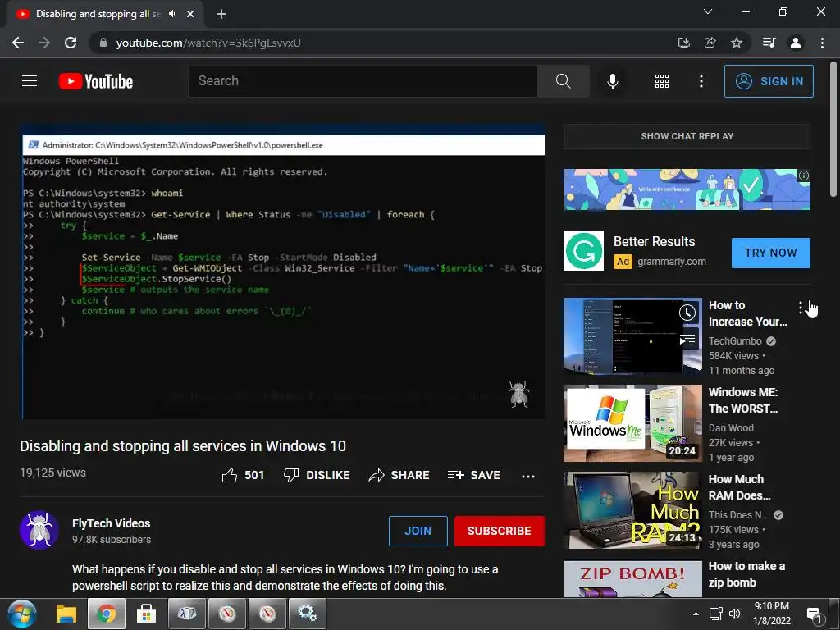This screenshot has height=630, width=840.
Task: Click the address bar URL youtube.com/watch
Action: [x=208, y=43]
